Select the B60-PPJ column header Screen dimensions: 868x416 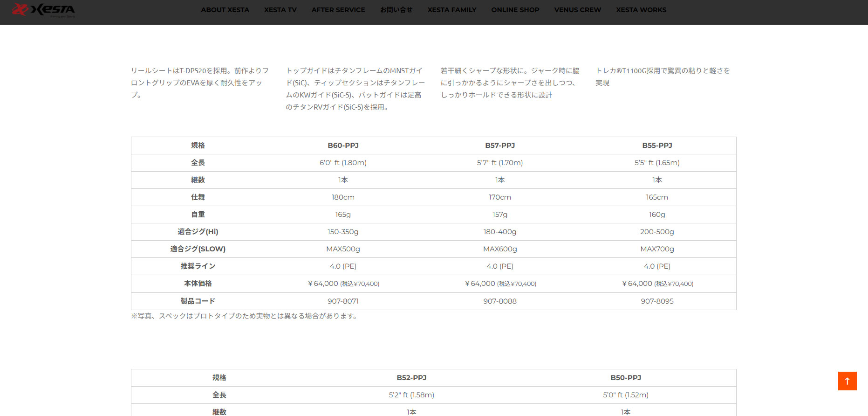coord(343,146)
